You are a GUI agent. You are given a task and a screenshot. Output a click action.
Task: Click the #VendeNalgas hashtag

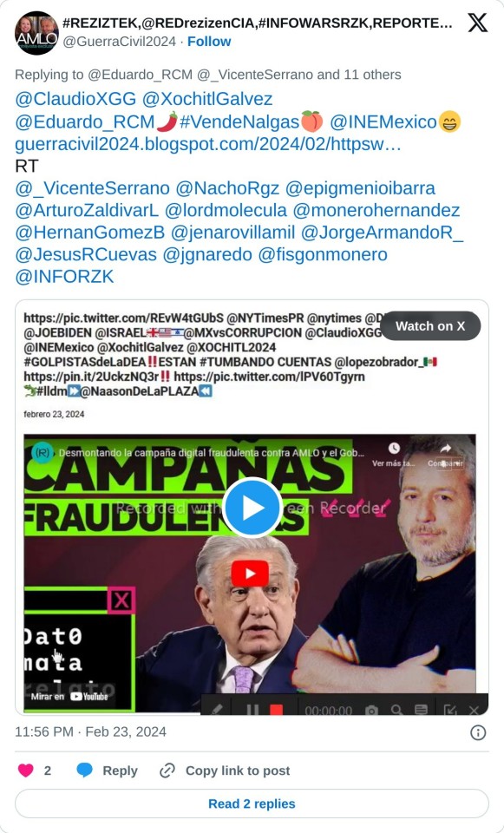pyautogui.click(x=239, y=121)
